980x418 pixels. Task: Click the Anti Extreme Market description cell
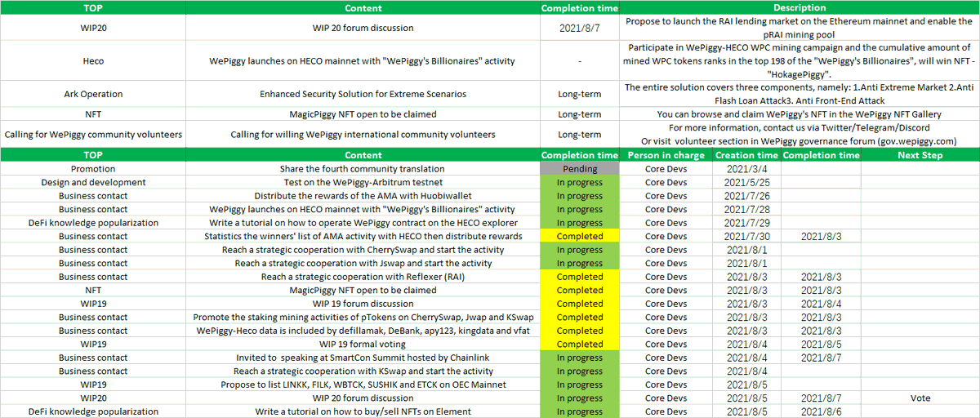(x=800, y=94)
